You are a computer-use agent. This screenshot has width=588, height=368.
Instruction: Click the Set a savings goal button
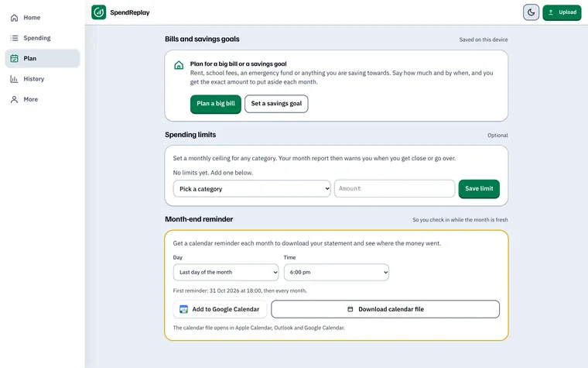(276, 104)
